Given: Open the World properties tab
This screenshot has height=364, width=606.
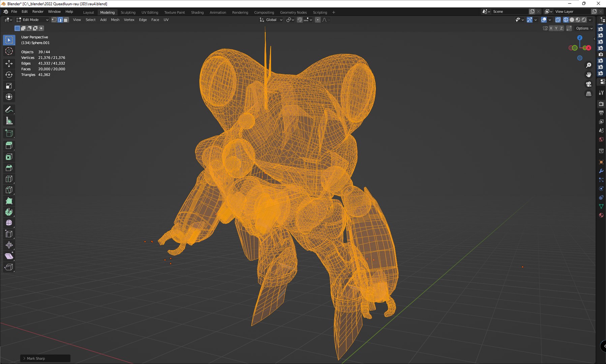Looking at the screenshot, I should (x=601, y=139).
